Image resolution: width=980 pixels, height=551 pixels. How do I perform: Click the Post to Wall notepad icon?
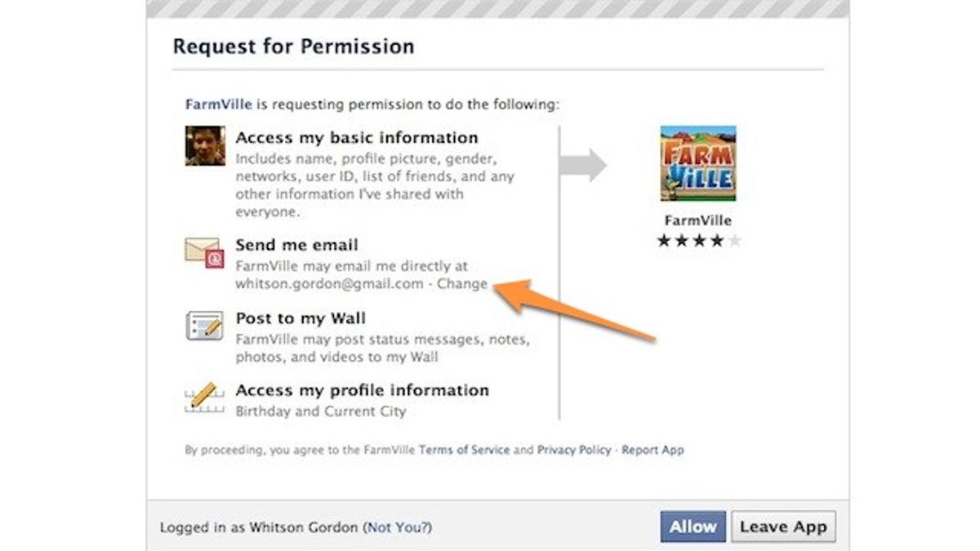tap(204, 327)
